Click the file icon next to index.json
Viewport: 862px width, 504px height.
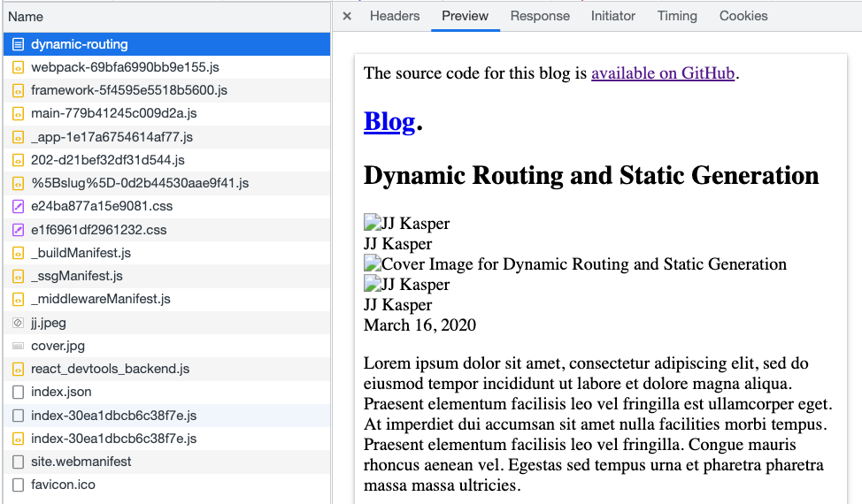[x=18, y=392]
